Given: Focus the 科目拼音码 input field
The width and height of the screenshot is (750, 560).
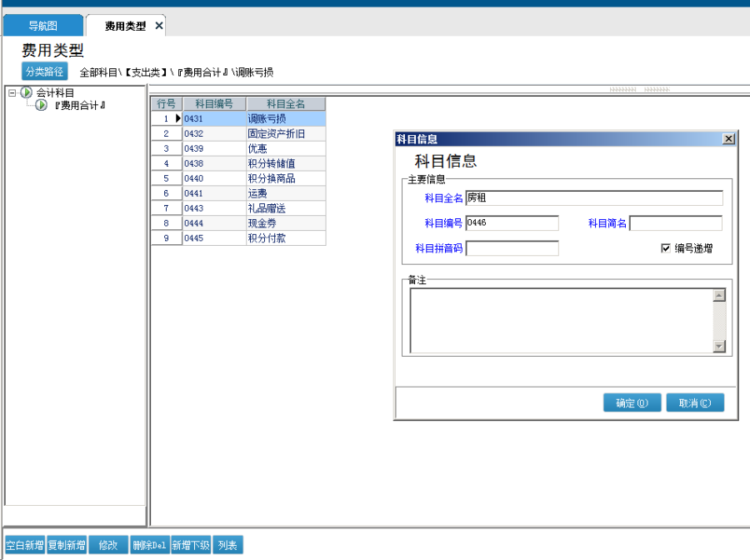Looking at the screenshot, I should 512,248.
